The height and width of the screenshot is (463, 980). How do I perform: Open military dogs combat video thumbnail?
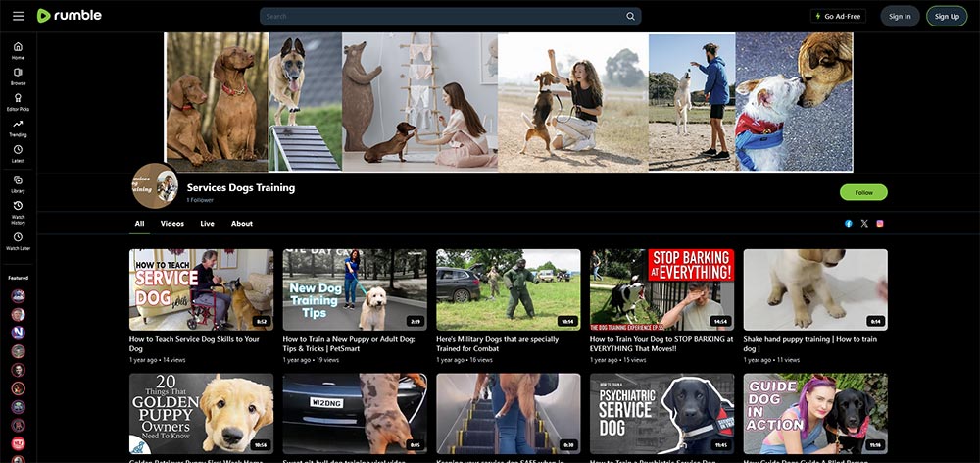pyautogui.click(x=508, y=289)
